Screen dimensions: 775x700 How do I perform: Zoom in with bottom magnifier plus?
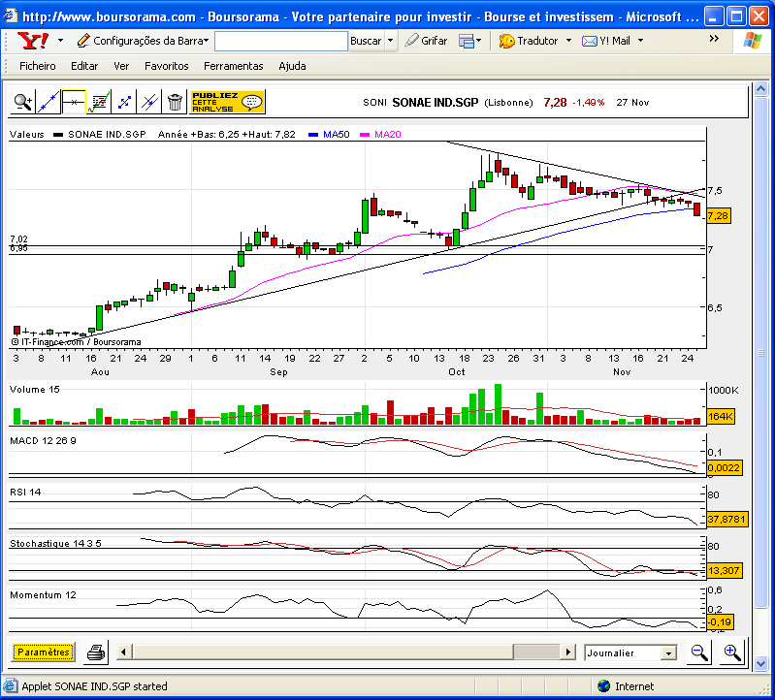pos(732,652)
